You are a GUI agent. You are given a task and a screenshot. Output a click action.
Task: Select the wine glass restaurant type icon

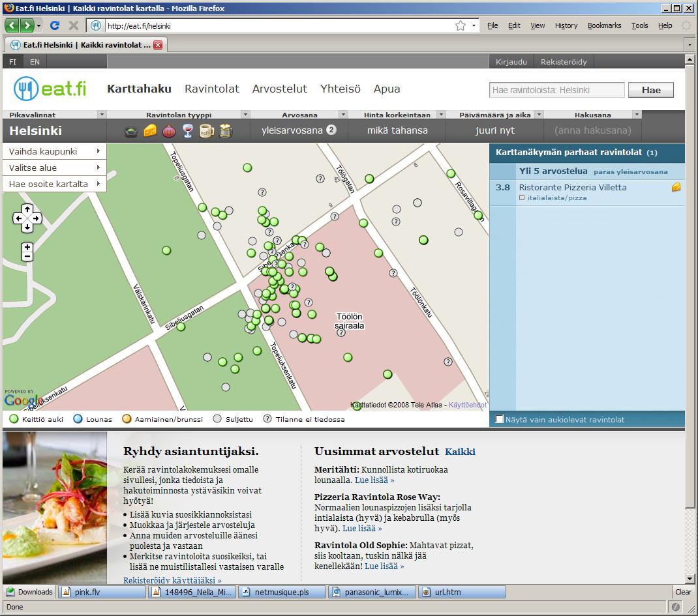(188, 131)
